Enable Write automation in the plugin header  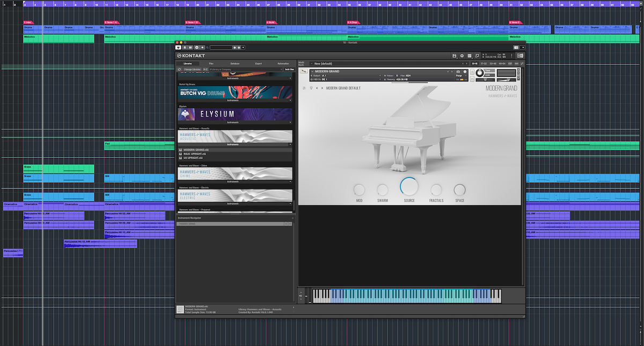click(x=191, y=47)
